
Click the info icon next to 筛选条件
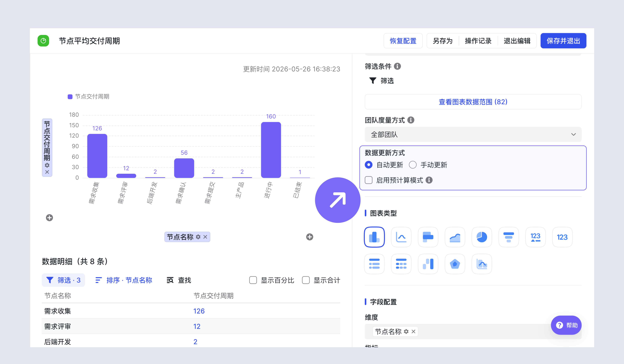click(397, 66)
